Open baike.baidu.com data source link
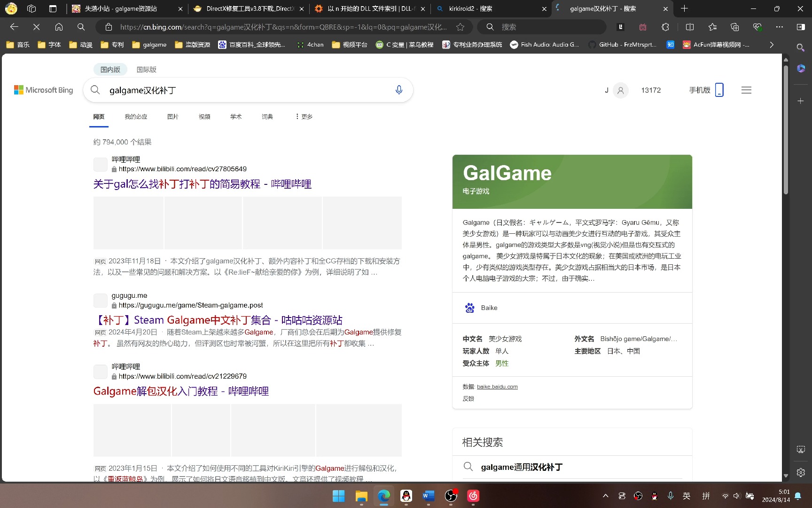 point(497,387)
